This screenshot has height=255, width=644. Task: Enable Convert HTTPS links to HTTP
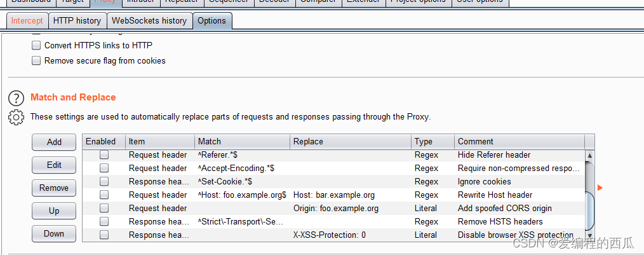[x=37, y=45]
